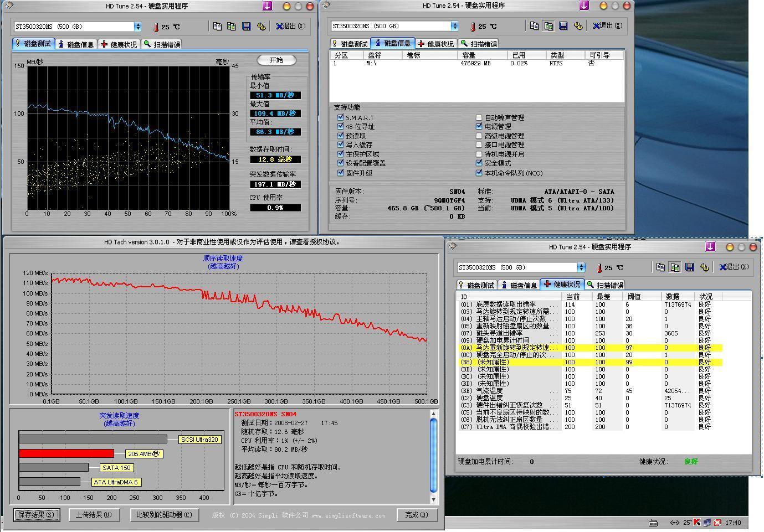Open drive dropdown in benchmark window
Viewport: 764px width, 532px height.
click(x=137, y=27)
